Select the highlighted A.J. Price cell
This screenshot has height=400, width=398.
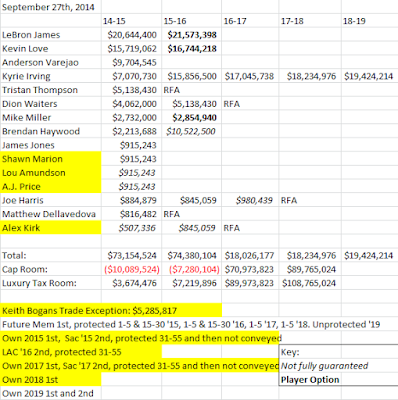pyautogui.click(x=51, y=186)
